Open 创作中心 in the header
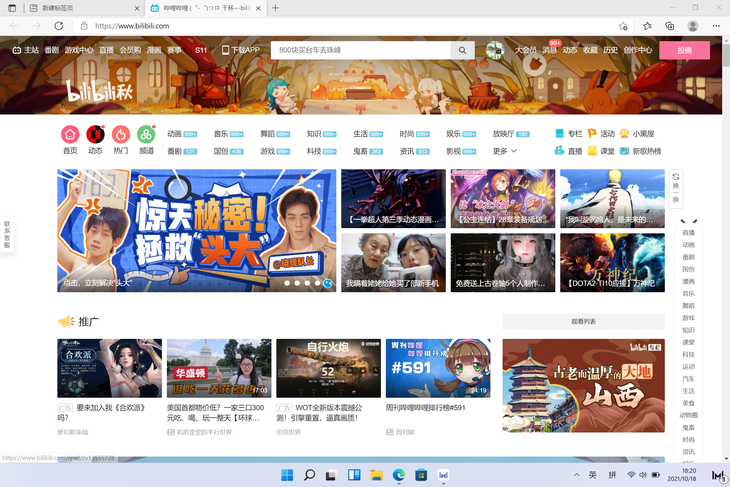The width and height of the screenshot is (730, 487). [x=638, y=50]
